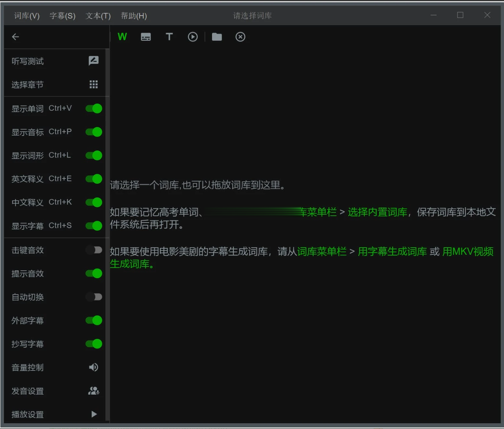
Task: Turn on the 自动切换 auto-switch toggle
Action: tap(94, 297)
